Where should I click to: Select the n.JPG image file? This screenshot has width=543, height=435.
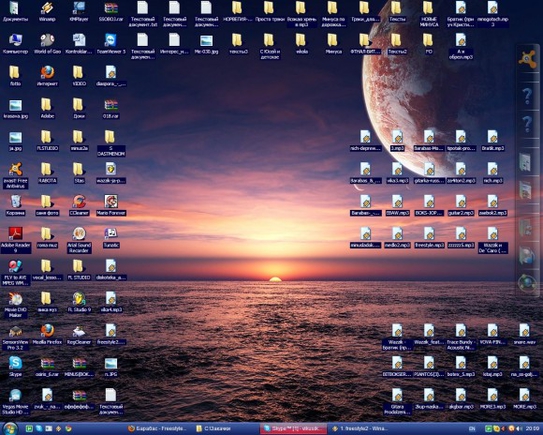click(x=111, y=367)
